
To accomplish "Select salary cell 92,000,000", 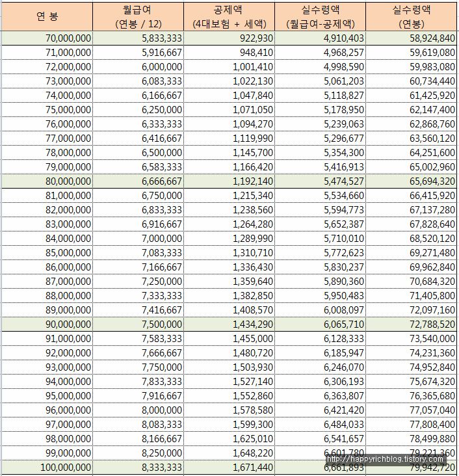I will [x=47, y=352].
